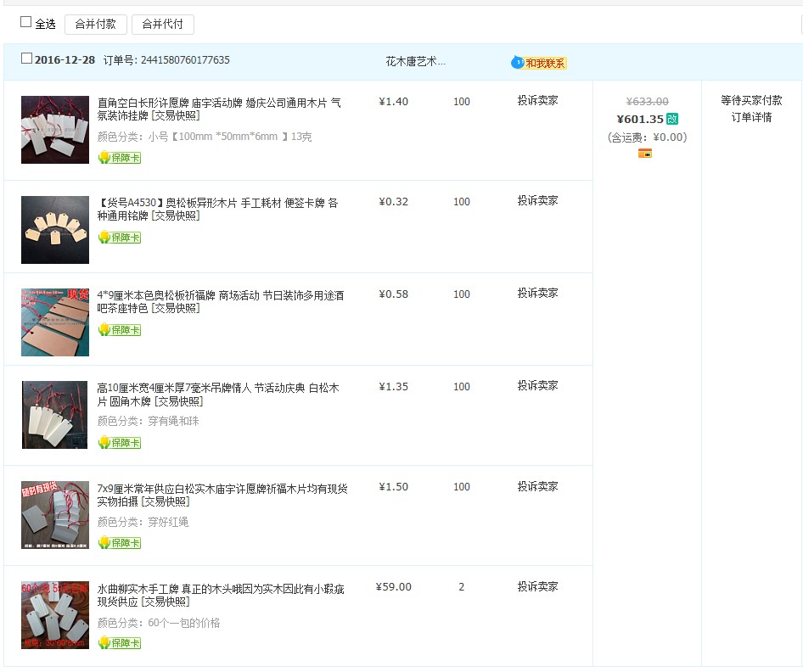Open the 高10厘米宽4厘米厚7毫米吊牌 title link
The width and height of the screenshot is (803, 672).
pyautogui.click(x=218, y=395)
